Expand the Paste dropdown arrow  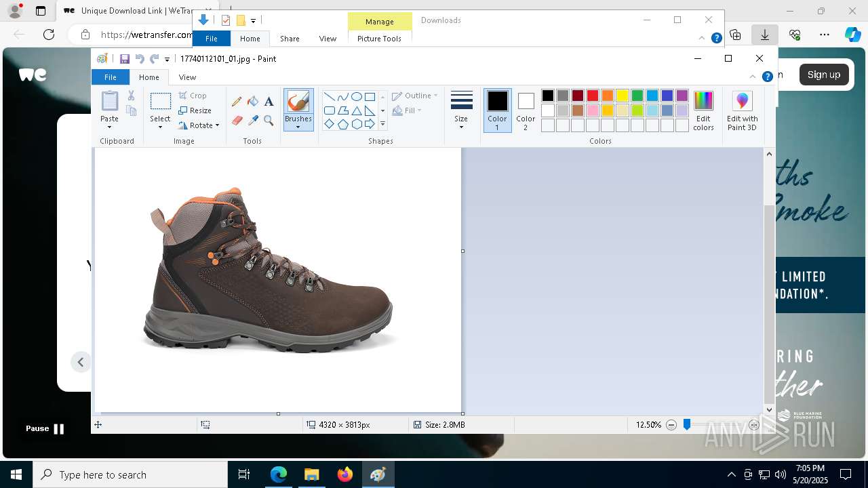(109, 127)
